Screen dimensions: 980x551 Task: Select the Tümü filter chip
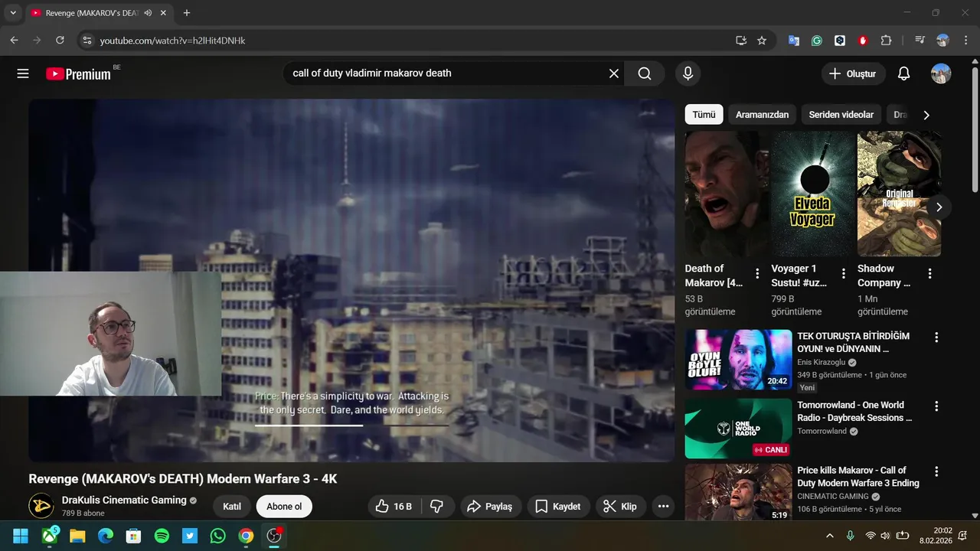(704, 115)
